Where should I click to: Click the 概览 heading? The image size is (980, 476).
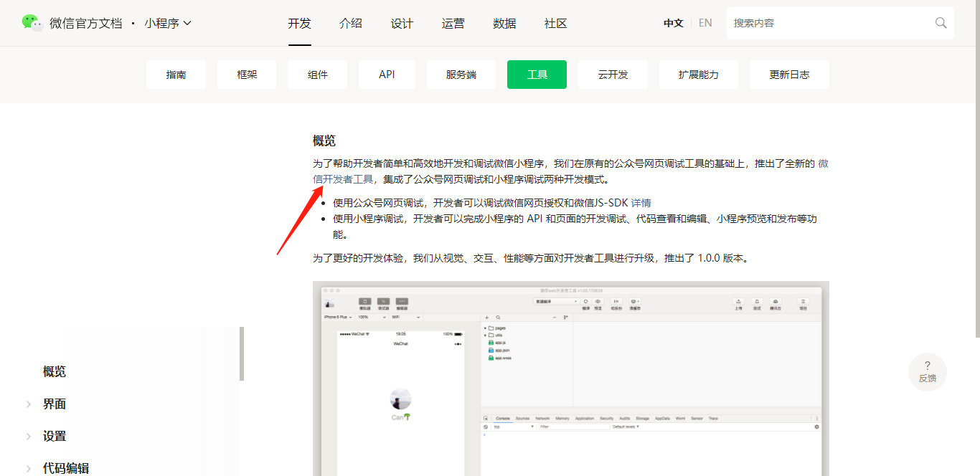(x=324, y=141)
